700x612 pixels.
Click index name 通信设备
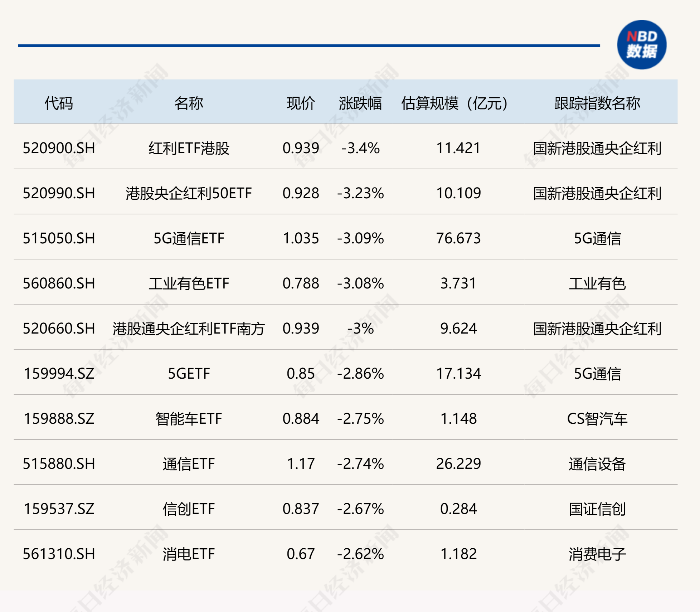597,464
